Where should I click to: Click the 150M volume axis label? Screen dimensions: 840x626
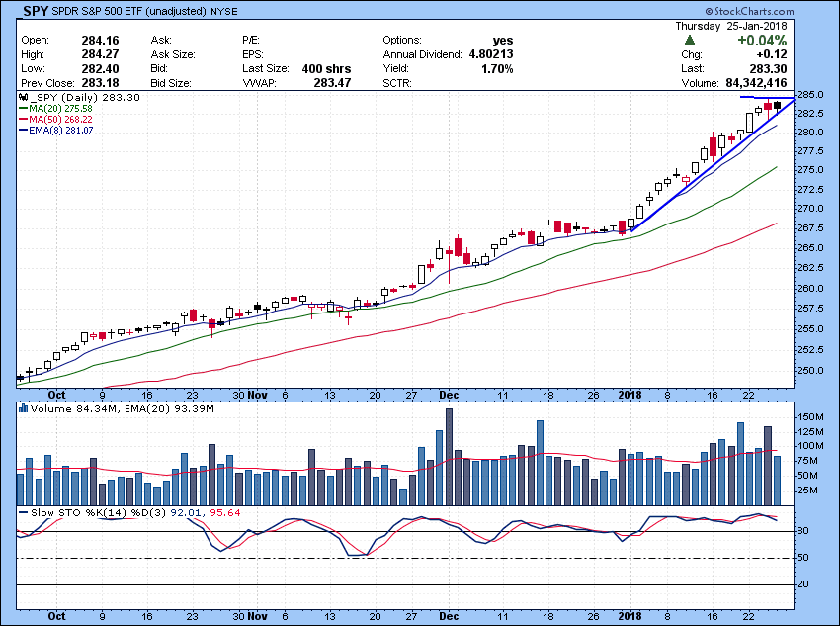810,418
